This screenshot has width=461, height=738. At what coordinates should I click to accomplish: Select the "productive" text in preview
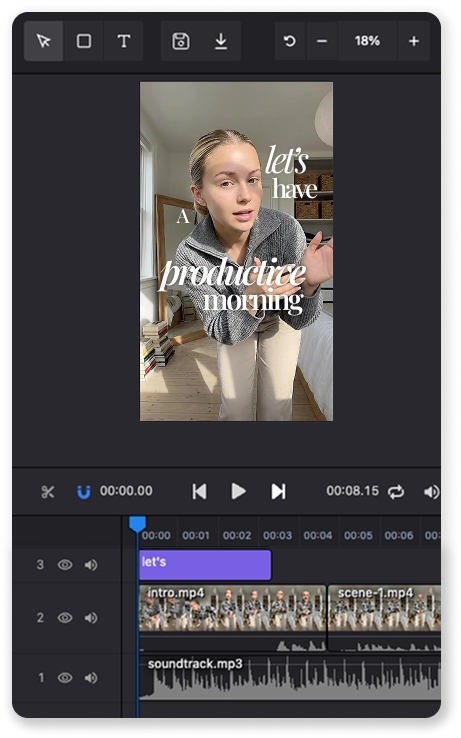pos(233,274)
